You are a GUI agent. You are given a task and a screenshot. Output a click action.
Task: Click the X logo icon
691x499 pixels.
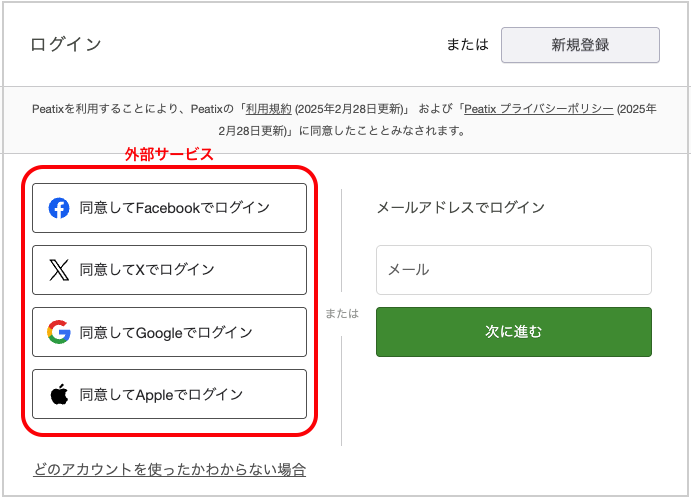coord(59,270)
